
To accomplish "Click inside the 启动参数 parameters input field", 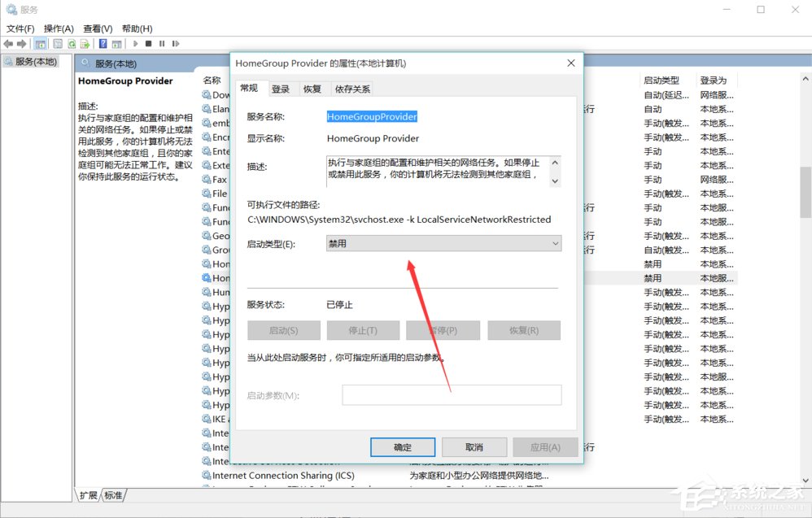I will point(452,394).
